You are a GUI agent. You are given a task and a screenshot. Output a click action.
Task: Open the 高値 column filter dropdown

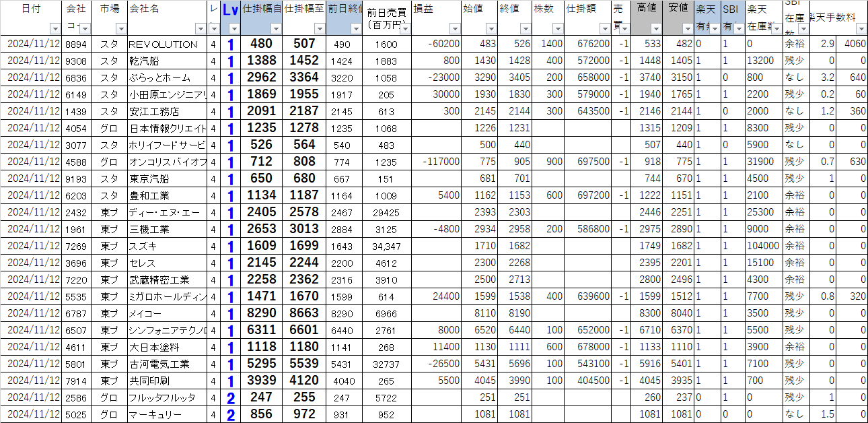click(655, 29)
